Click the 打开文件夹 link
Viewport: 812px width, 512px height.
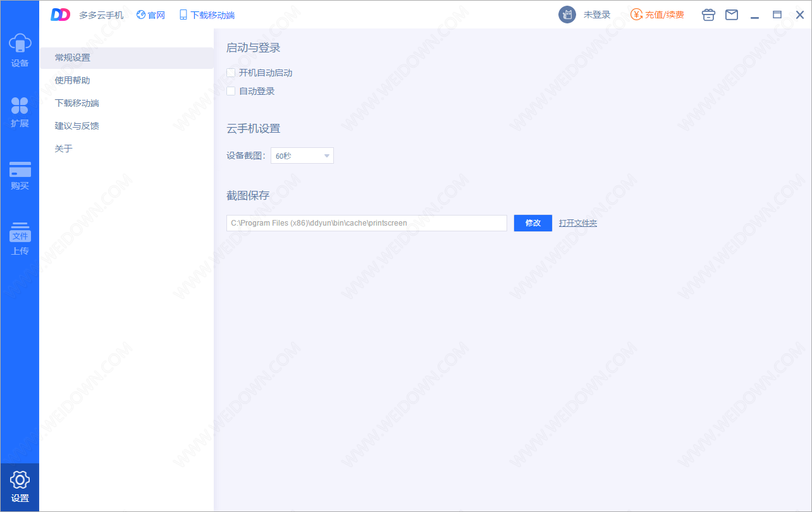(578, 223)
